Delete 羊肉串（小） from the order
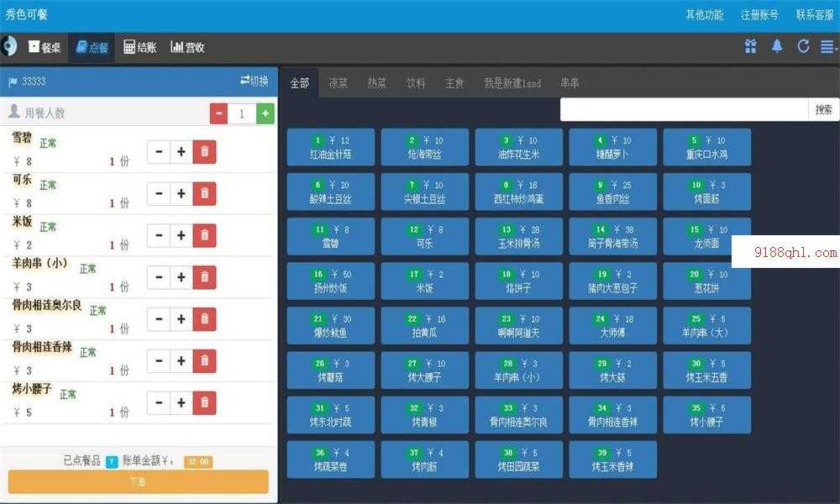Screen dimensions: 840x504 tap(204, 277)
